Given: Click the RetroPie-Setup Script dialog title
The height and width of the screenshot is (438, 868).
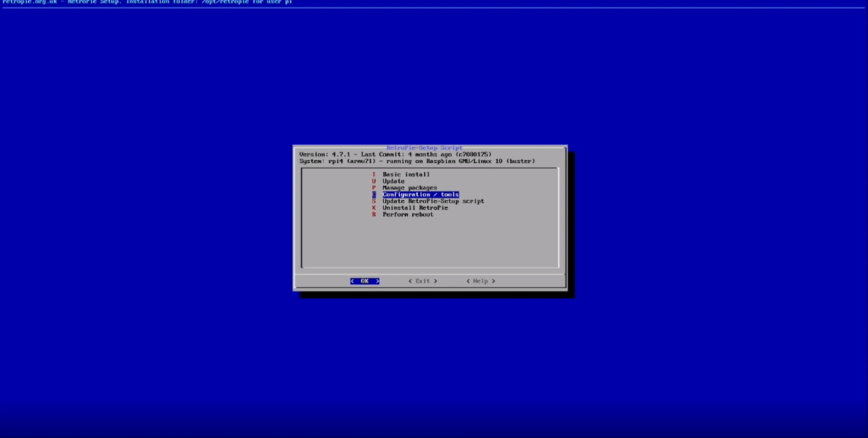Looking at the screenshot, I should (425, 148).
